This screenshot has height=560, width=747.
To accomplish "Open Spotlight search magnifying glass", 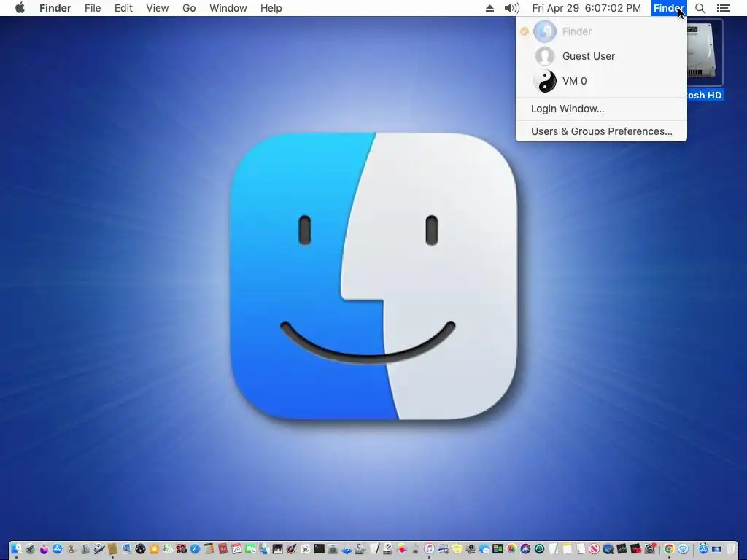I will tap(700, 8).
